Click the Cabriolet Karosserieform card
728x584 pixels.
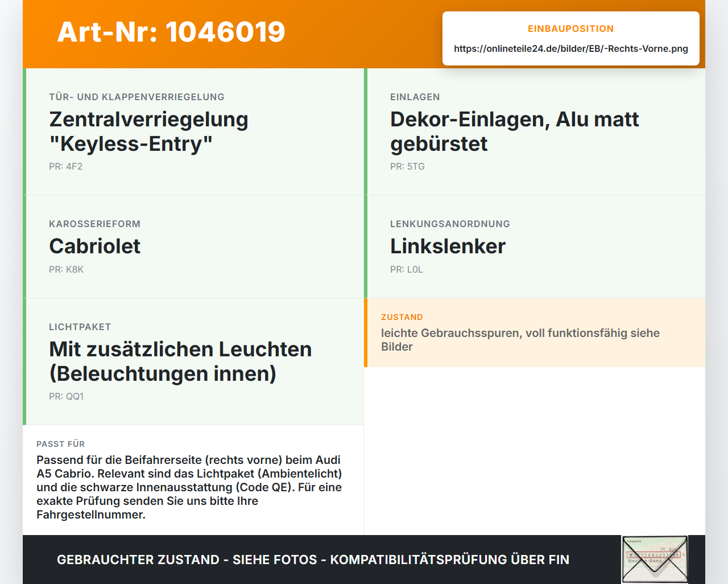(193, 246)
